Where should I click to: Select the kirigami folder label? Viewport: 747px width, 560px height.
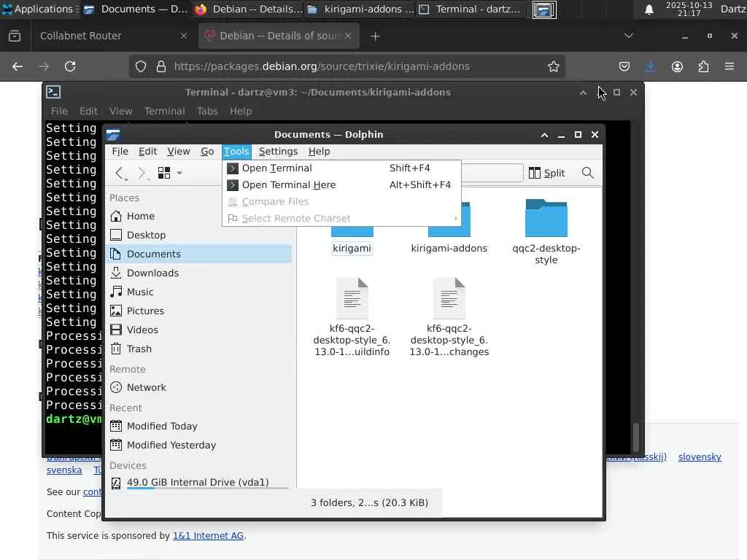(352, 248)
